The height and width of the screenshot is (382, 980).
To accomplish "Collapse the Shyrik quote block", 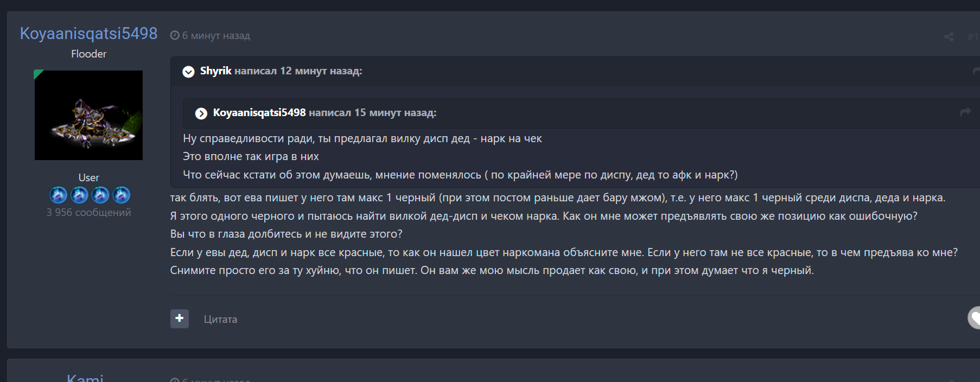I will (x=188, y=72).
